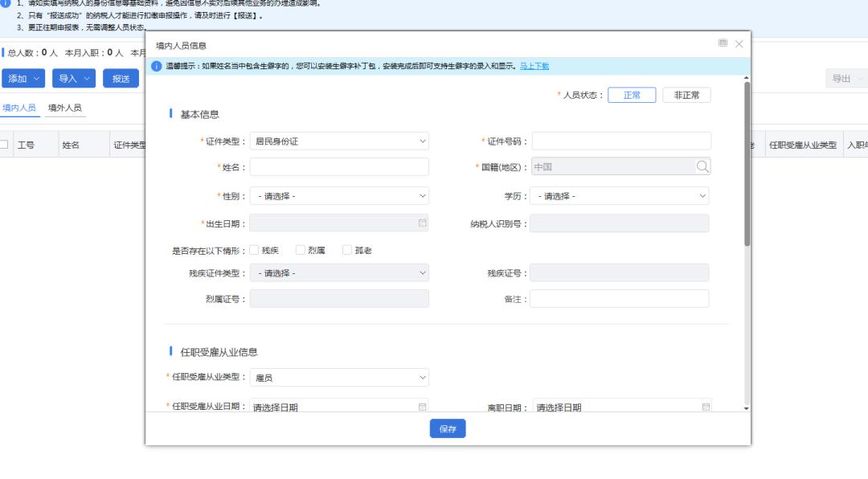
Task: Click the 马上下载 link
Action: coord(534,66)
